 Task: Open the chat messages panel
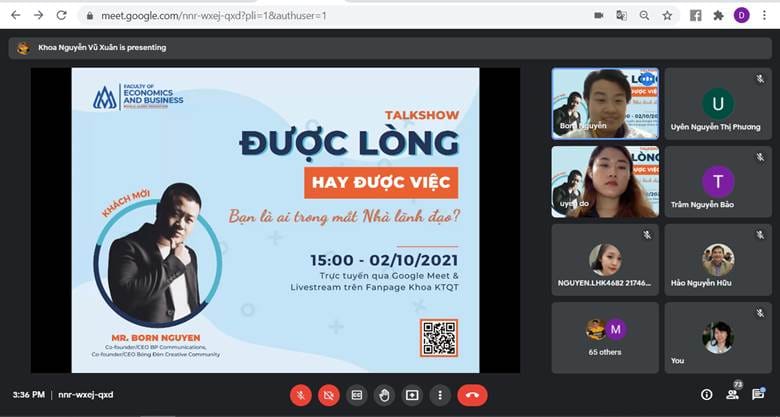click(759, 395)
